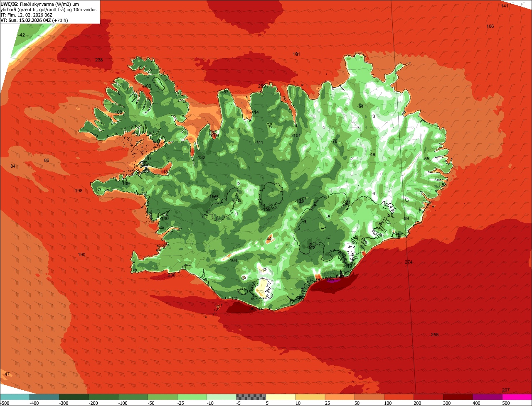532x406 pixels.
Task: Click the '-104' value in south Iceland
Action: click(x=232, y=260)
